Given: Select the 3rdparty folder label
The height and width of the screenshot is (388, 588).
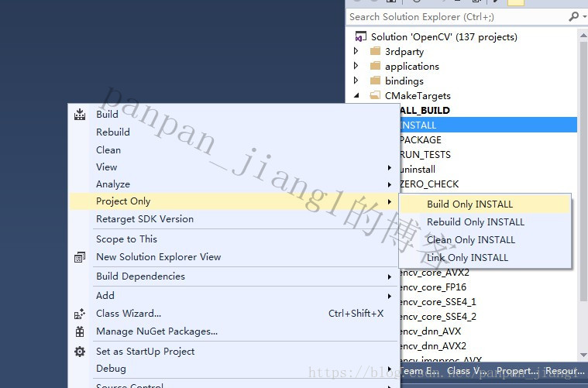Looking at the screenshot, I should pyautogui.click(x=404, y=51).
